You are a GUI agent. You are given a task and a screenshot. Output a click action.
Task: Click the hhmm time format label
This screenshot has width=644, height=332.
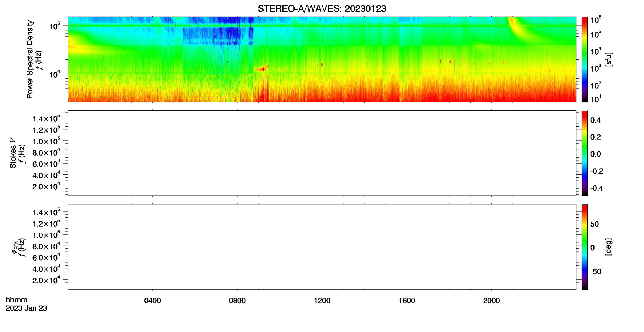click(x=17, y=300)
